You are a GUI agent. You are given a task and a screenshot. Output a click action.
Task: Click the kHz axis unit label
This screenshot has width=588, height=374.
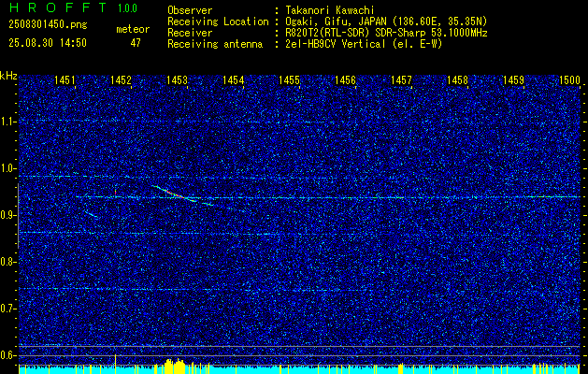(8, 76)
